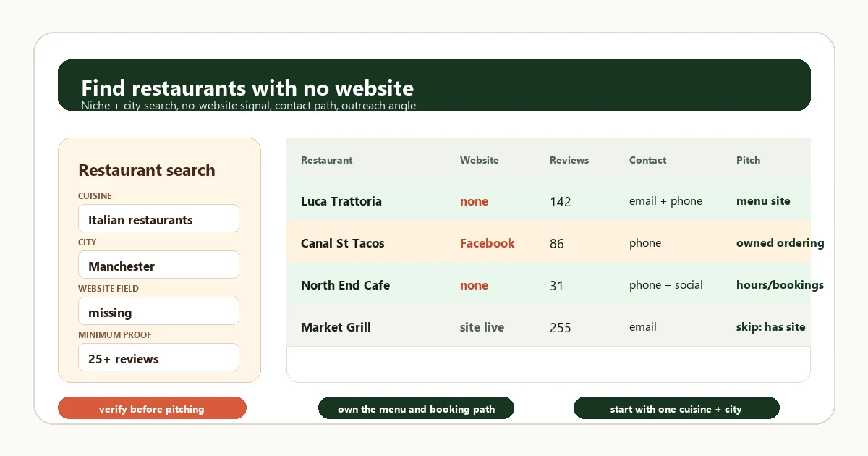This screenshot has width=868, height=456.
Task: Click 'own the menu and booking path' pill
Action: tap(416, 408)
